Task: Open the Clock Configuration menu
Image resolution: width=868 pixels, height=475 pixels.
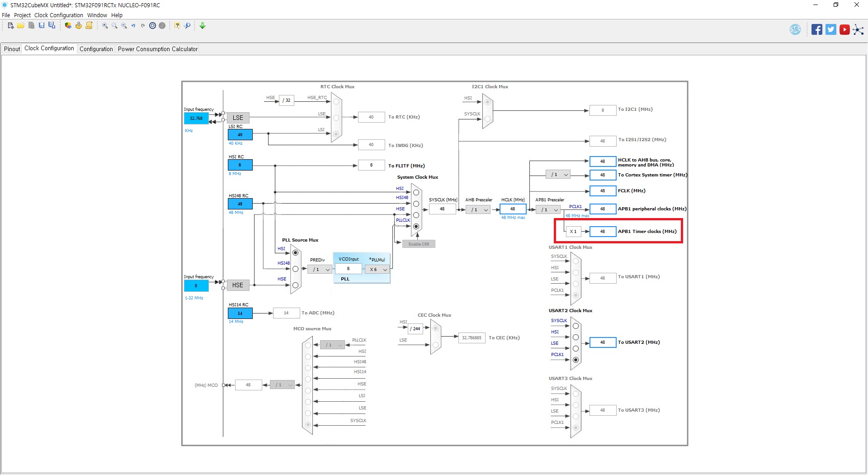Action: tap(58, 15)
